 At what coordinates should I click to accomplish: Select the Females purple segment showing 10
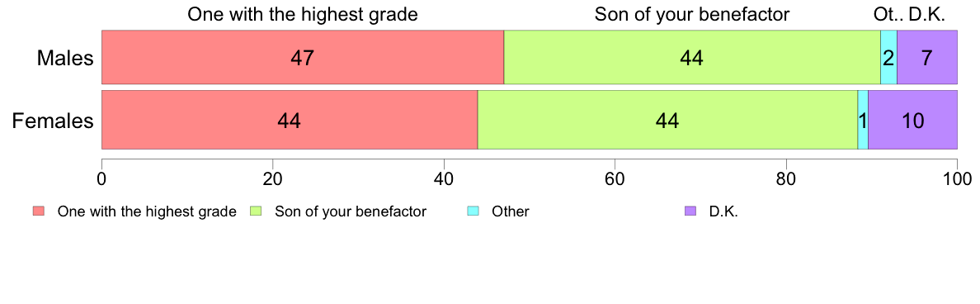pyautogui.click(x=912, y=120)
